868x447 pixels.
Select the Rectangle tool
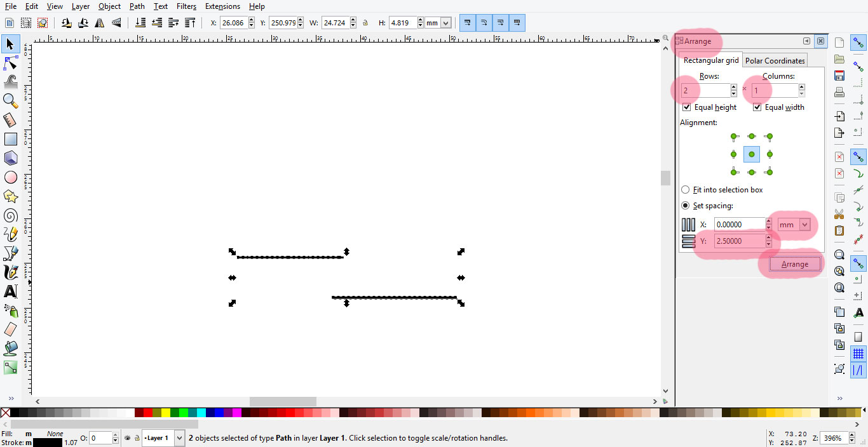[x=10, y=139]
